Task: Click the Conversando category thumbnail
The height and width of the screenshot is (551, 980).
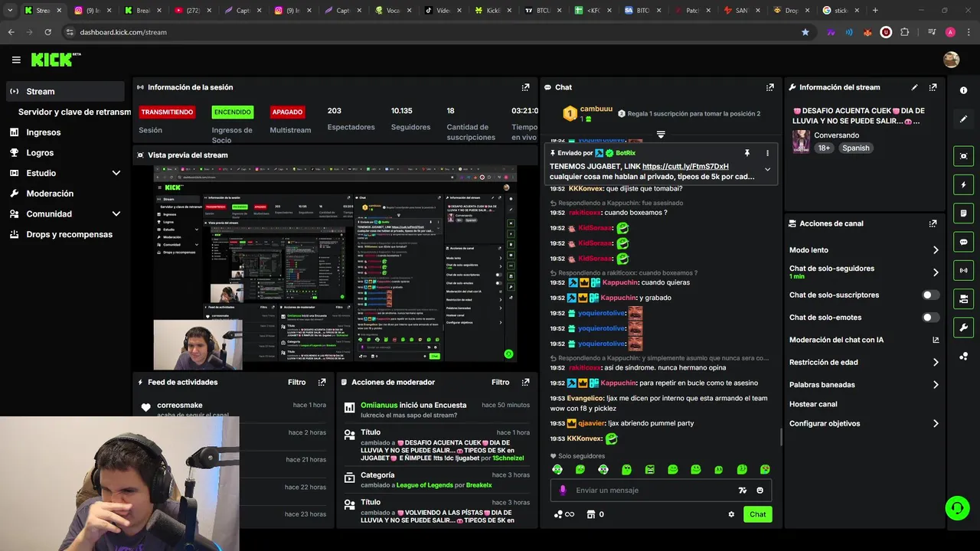Action: [801, 142]
